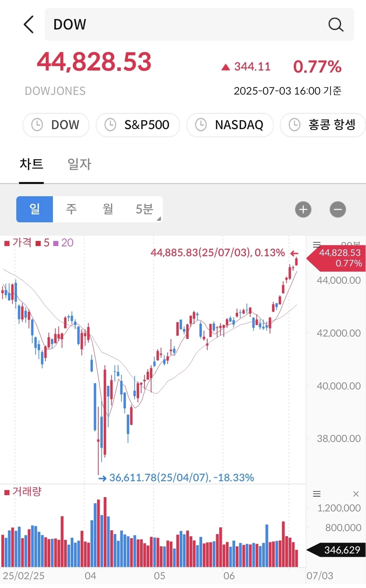
Task: Select the recent S&P500 chip
Action: click(138, 125)
